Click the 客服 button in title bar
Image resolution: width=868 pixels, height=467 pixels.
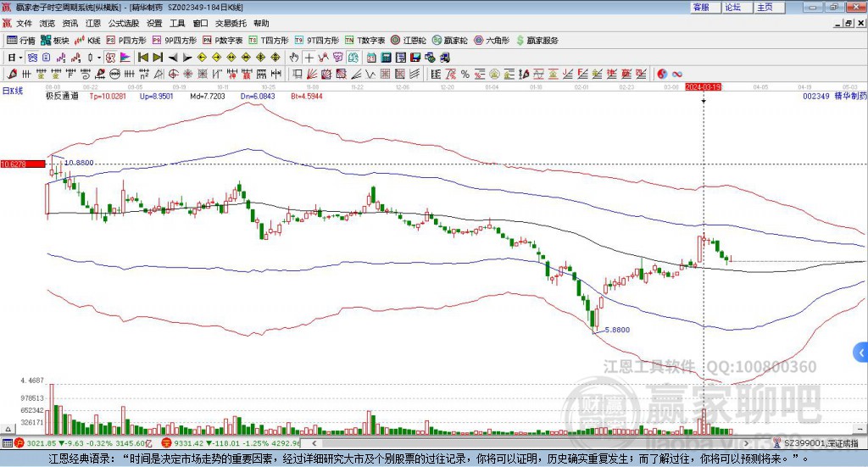coord(705,7)
